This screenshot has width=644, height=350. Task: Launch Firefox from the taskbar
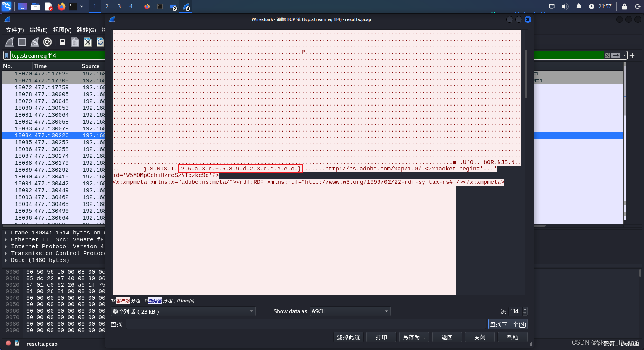click(61, 6)
